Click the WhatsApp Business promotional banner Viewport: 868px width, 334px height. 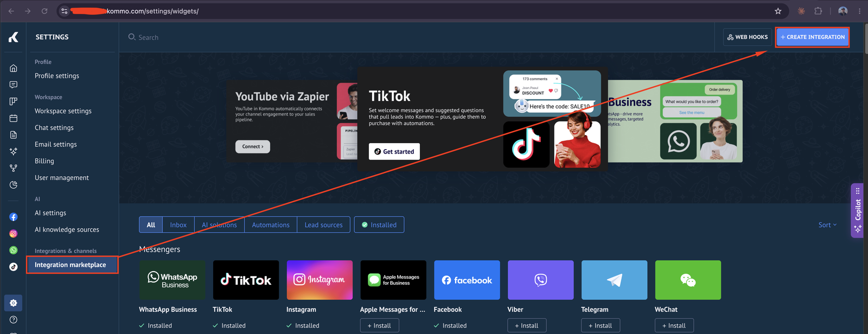[x=675, y=121]
